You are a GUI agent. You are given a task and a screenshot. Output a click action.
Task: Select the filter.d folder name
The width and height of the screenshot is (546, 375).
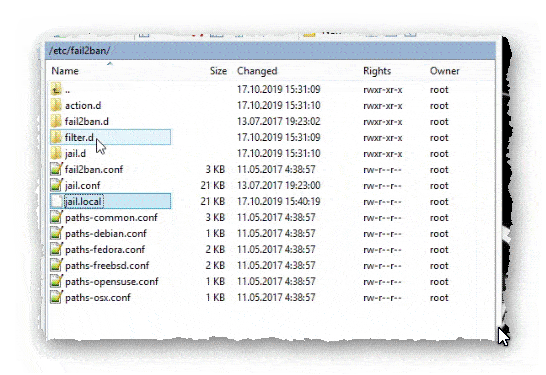click(79, 137)
